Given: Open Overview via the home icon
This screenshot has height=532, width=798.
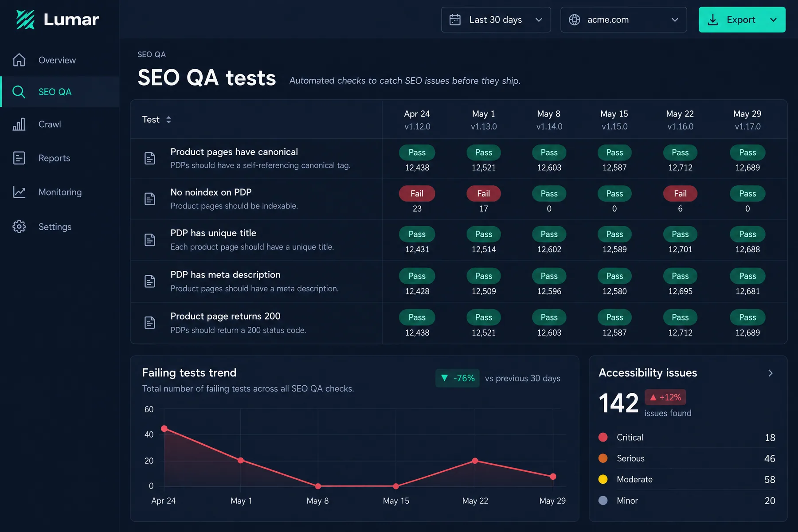Looking at the screenshot, I should click(19, 60).
